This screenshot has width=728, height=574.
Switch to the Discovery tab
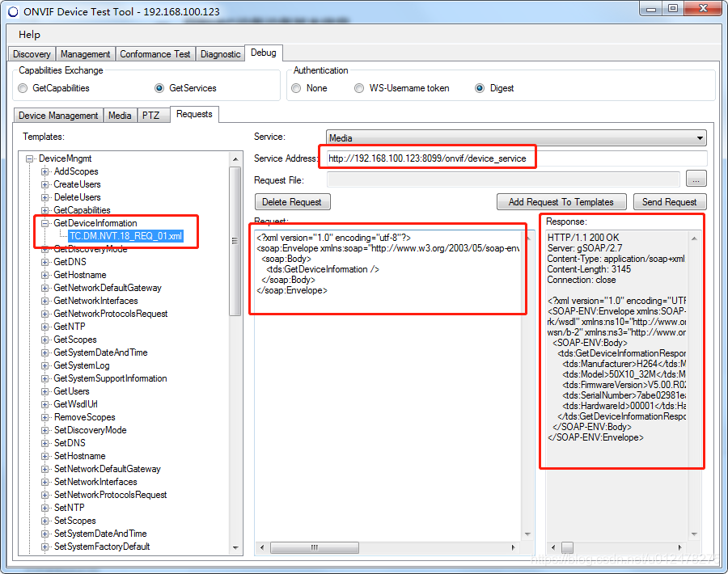coord(32,54)
